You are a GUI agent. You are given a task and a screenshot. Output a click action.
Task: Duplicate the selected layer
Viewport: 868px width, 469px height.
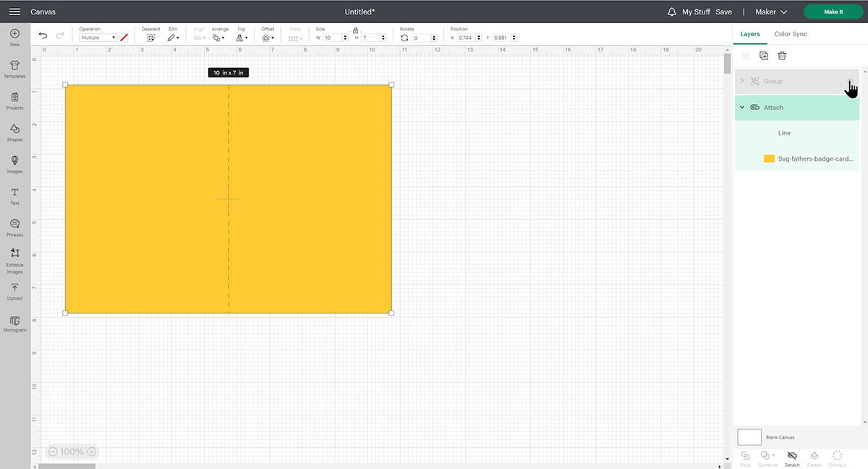pyautogui.click(x=764, y=56)
